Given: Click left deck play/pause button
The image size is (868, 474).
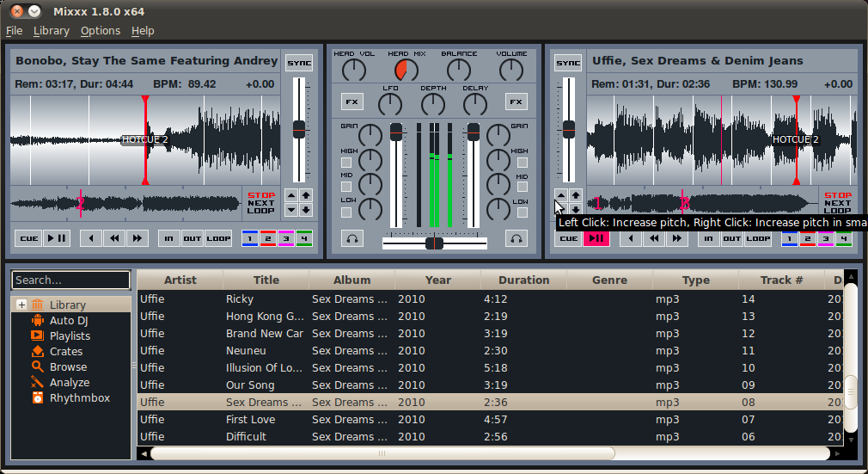Looking at the screenshot, I should [57, 238].
